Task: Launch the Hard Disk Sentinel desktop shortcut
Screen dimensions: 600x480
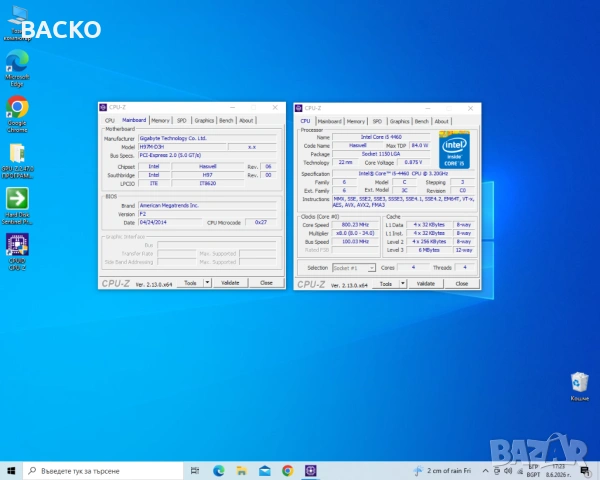Action: [17, 206]
